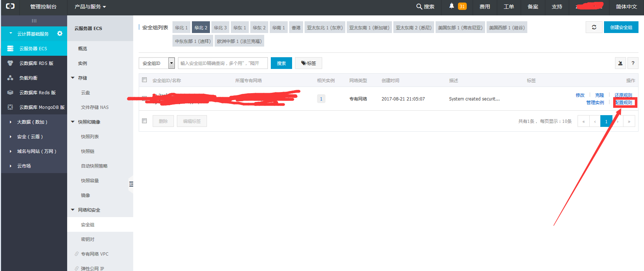Switch to region tab 华北 3
This screenshot has height=271, width=644.
point(220,28)
